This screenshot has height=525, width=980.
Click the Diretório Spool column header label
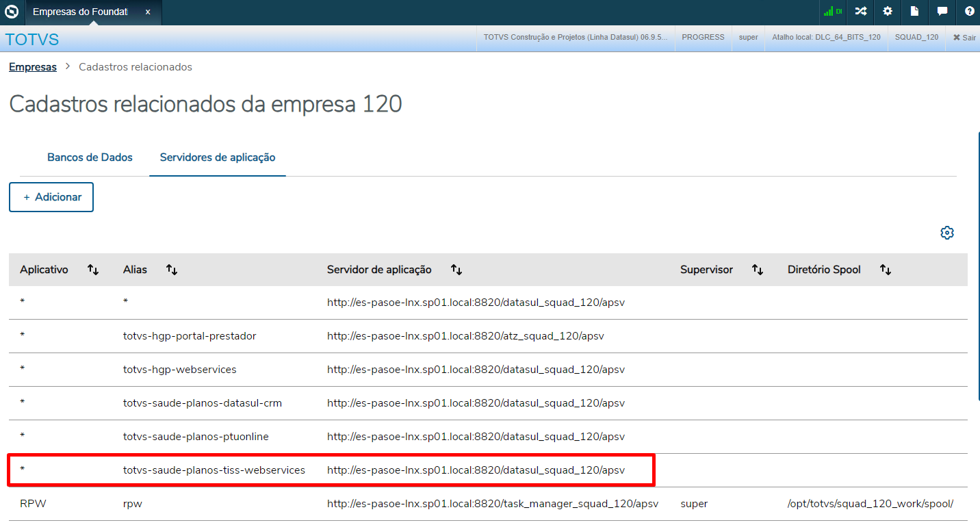pyautogui.click(x=824, y=270)
